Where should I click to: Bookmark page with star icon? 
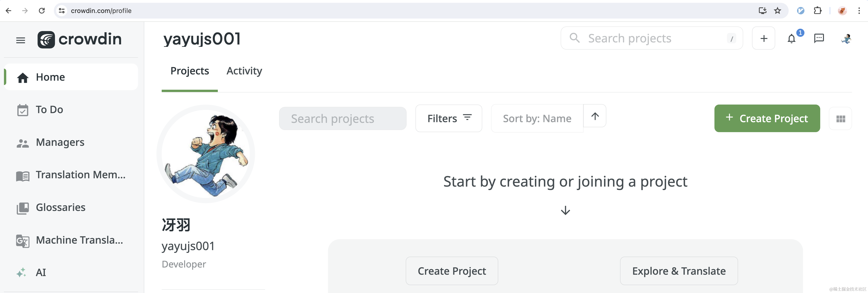click(x=777, y=11)
